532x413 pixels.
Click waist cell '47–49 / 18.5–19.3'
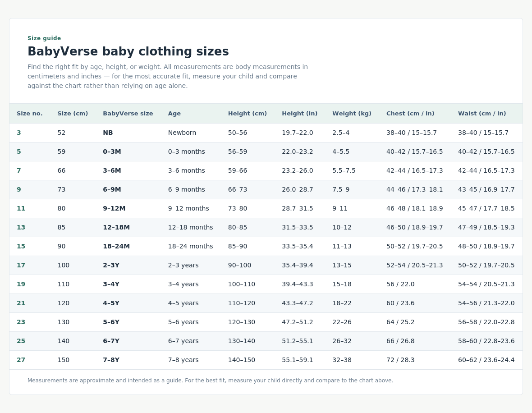pyautogui.click(x=486, y=228)
